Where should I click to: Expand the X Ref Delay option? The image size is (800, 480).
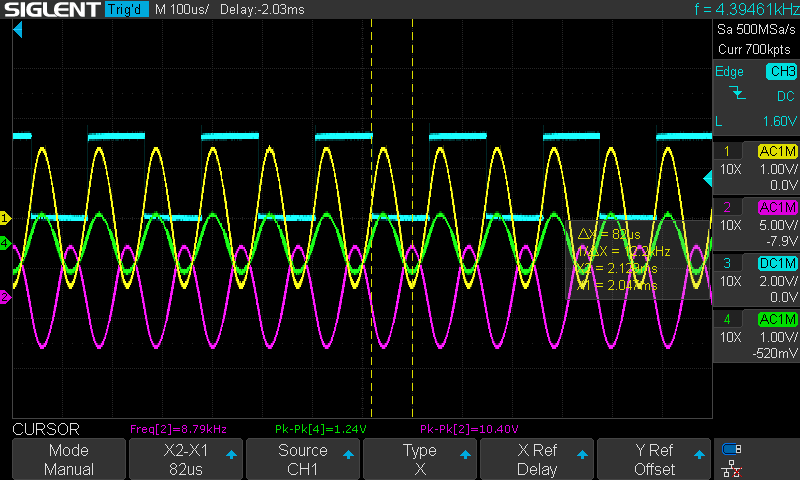pos(537,460)
